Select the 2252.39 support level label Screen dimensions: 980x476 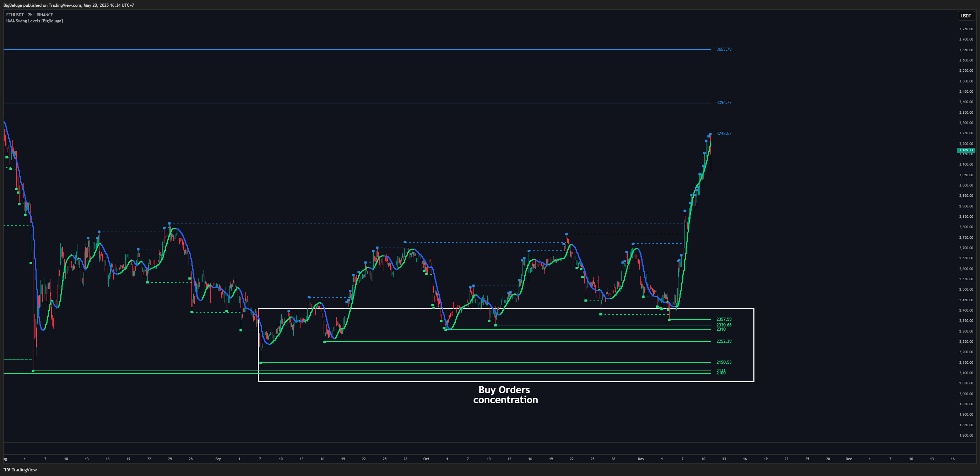point(724,341)
